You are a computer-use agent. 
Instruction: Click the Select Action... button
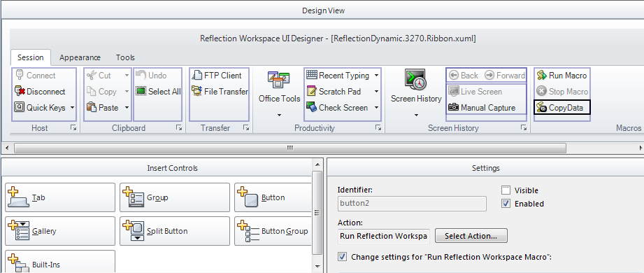(471, 236)
